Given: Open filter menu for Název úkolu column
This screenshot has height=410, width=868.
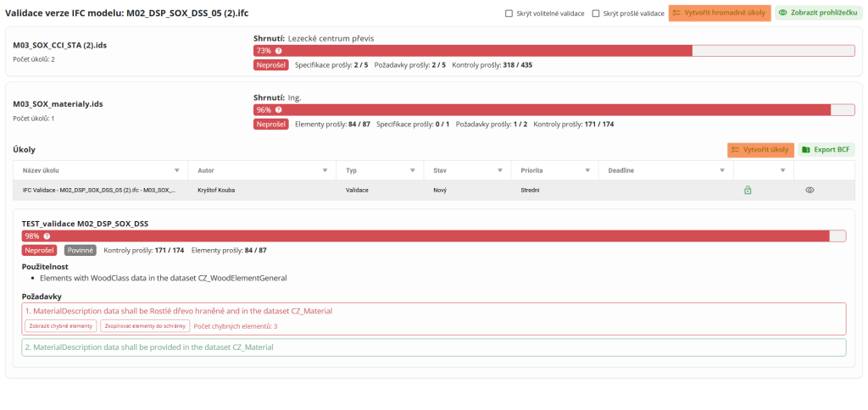Looking at the screenshot, I should tap(176, 170).
